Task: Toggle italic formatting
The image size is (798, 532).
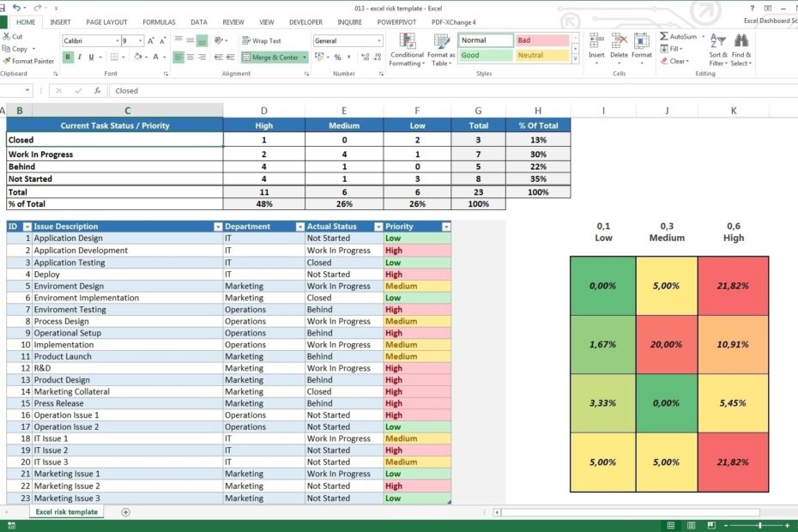Action: tap(78, 57)
